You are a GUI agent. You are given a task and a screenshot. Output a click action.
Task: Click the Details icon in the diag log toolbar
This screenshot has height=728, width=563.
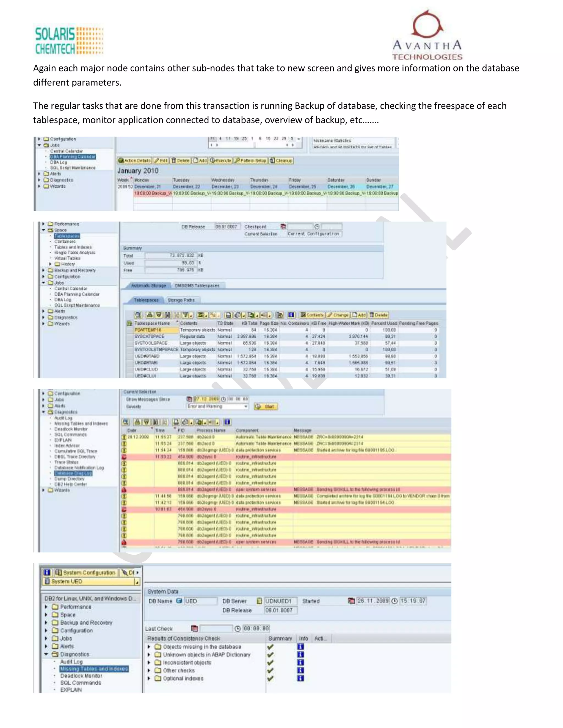tap(125, 422)
